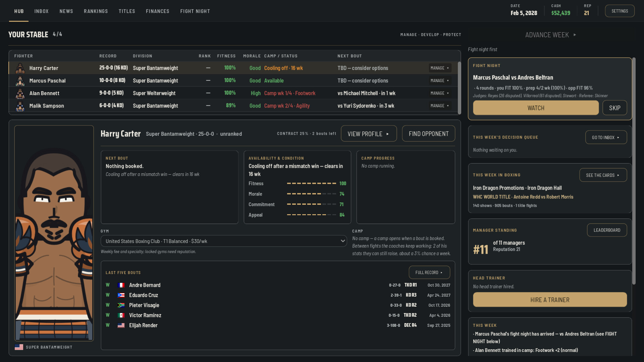
Task: Open Manage dropdown for Marcus Paschal
Action: [440, 81]
